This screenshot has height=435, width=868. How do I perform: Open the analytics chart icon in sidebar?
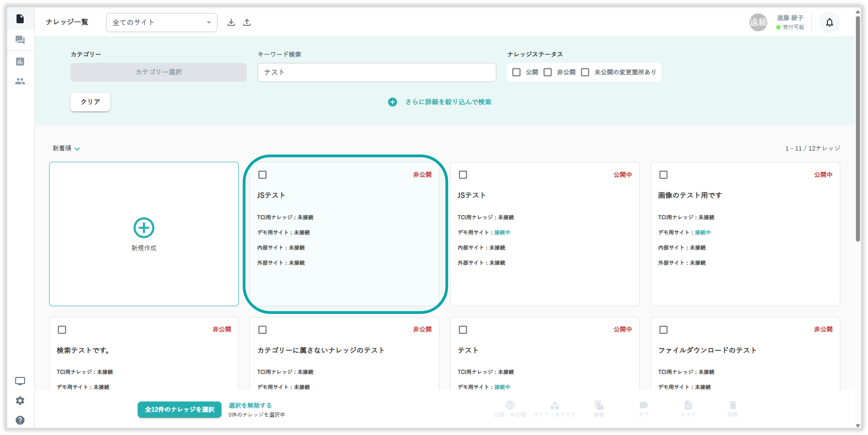[20, 61]
